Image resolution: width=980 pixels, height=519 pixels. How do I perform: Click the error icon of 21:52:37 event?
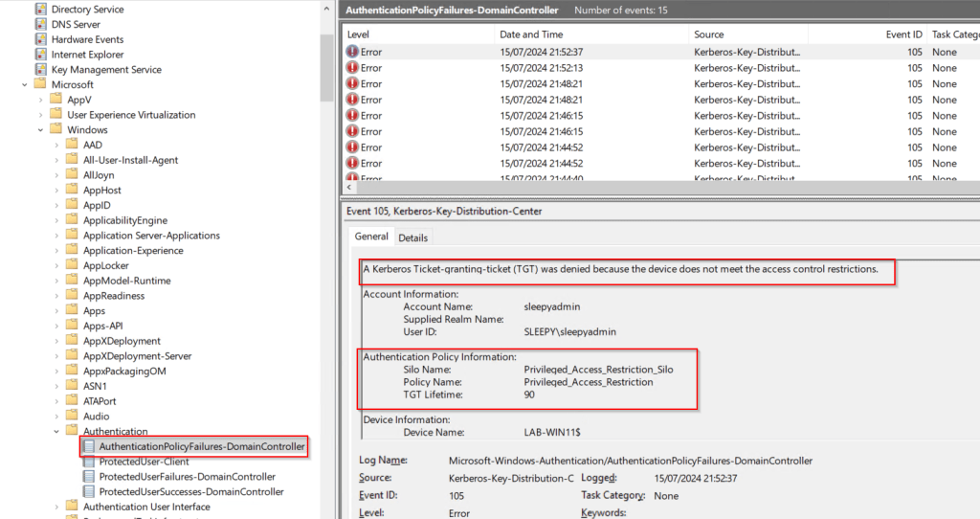(352, 52)
